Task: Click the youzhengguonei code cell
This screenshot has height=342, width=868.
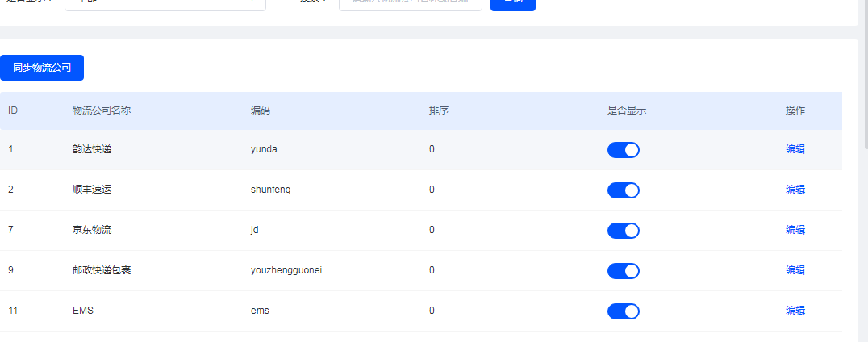Action: click(286, 270)
